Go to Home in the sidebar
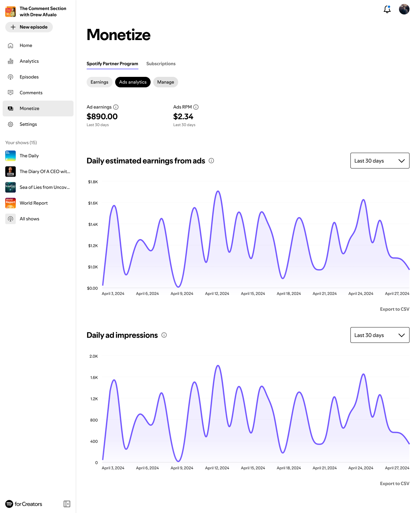 click(x=38, y=45)
